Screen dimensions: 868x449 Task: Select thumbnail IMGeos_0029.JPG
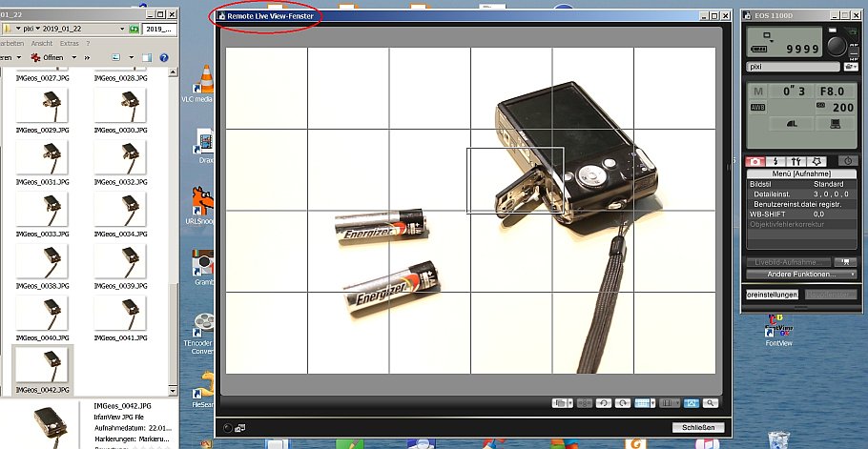pyautogui.click(x=43, y=111)
